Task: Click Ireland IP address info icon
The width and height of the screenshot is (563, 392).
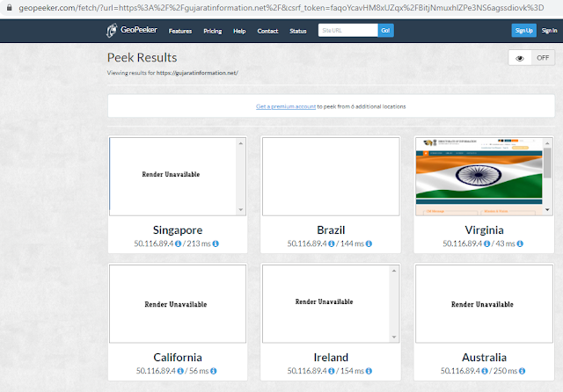Action: [x=332, y=371]
